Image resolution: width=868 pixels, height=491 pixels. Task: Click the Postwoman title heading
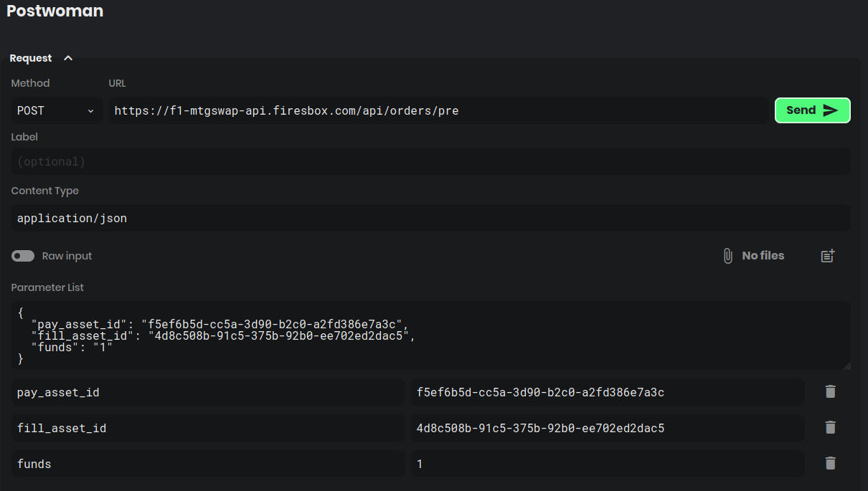(55, 11)
